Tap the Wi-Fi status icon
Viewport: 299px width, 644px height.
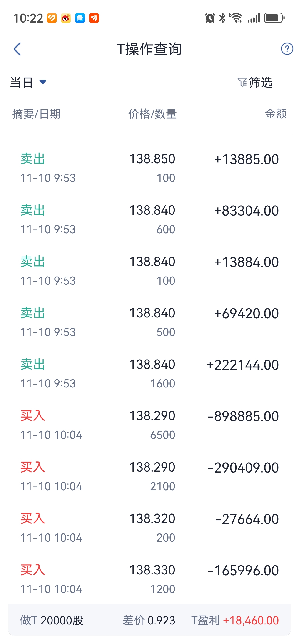click(x=236, y=18)
